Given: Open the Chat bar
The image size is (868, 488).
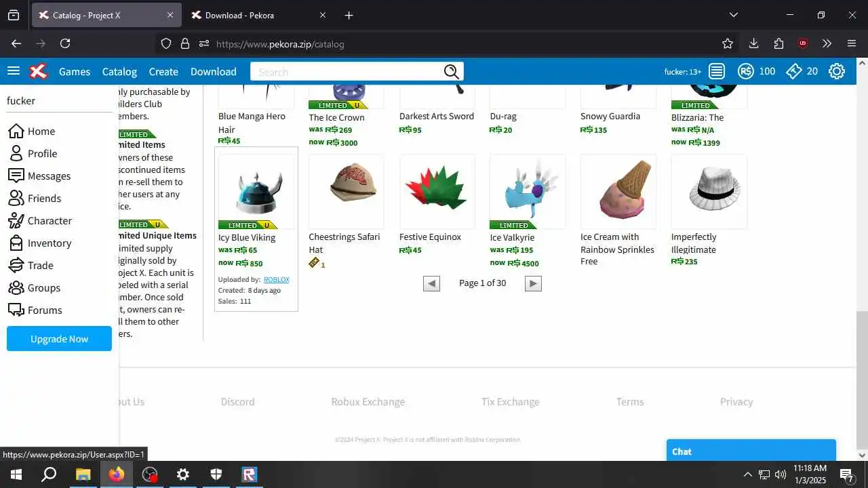Looking at the screenshot, I should 751,451.
